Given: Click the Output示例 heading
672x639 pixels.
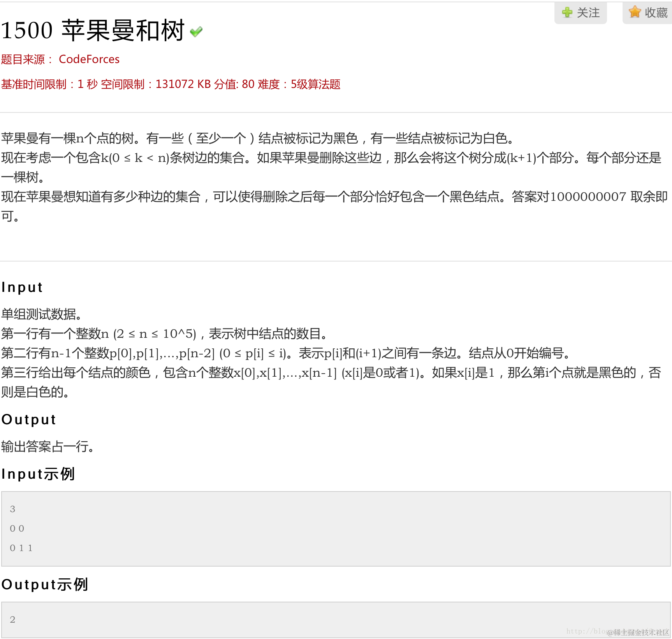Looking at the screenshot, I should [x=45, y=585].
